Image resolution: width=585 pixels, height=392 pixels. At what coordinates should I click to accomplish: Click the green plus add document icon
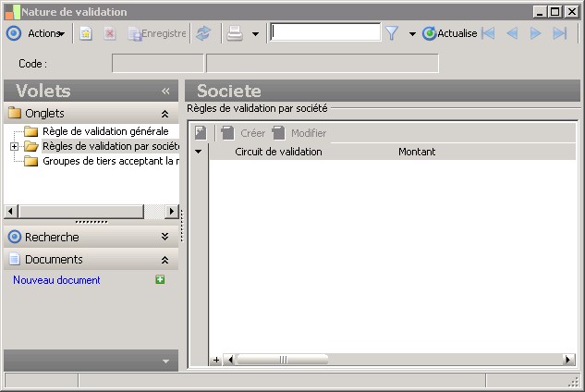(160, 279)
